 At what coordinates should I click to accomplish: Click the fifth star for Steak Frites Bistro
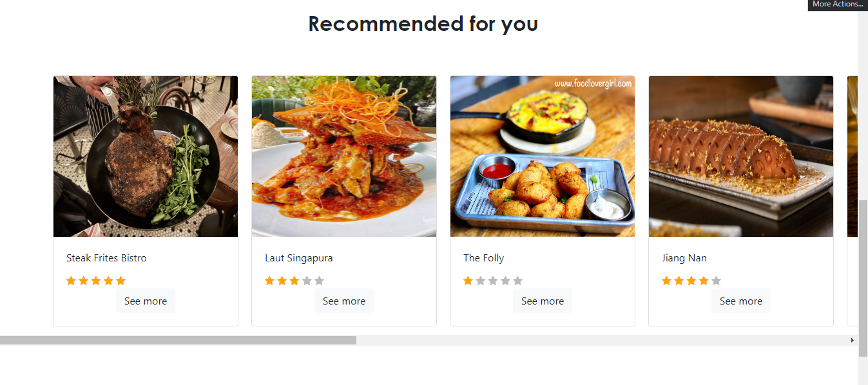121,280
